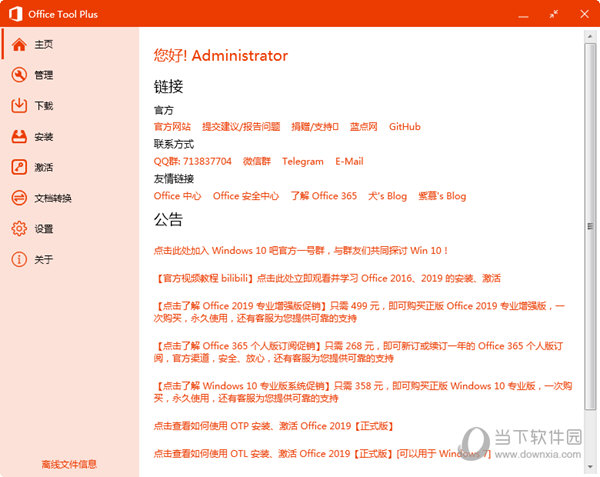600x477 pixels.
Task: Visit 犬's Blog link
Action: pyautogui.click(x=387, y=196)
